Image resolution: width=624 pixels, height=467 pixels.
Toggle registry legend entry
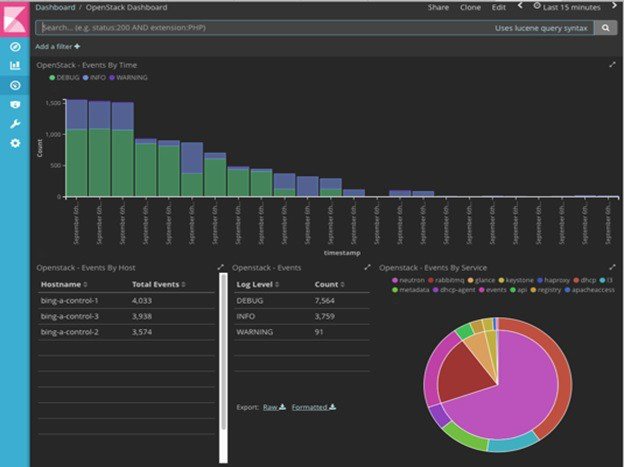(x=546, y=290)
